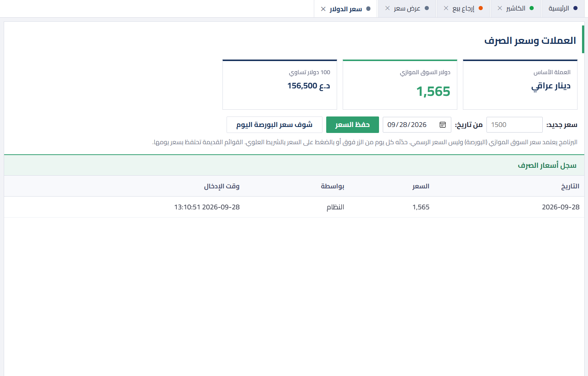Screen dimensions: 588x376
Task: Switch to the الرئيسية tab
Action: (563, 8)
